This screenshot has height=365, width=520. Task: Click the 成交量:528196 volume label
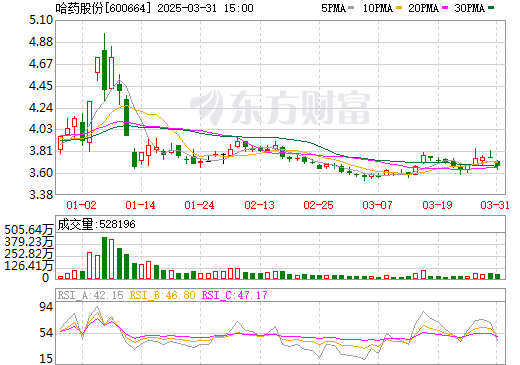96,224
